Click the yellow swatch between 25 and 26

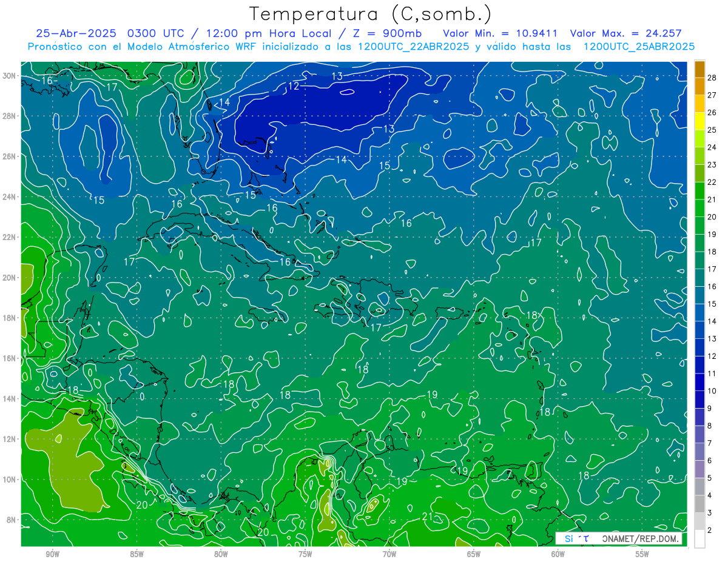click(x=699, y=121)
